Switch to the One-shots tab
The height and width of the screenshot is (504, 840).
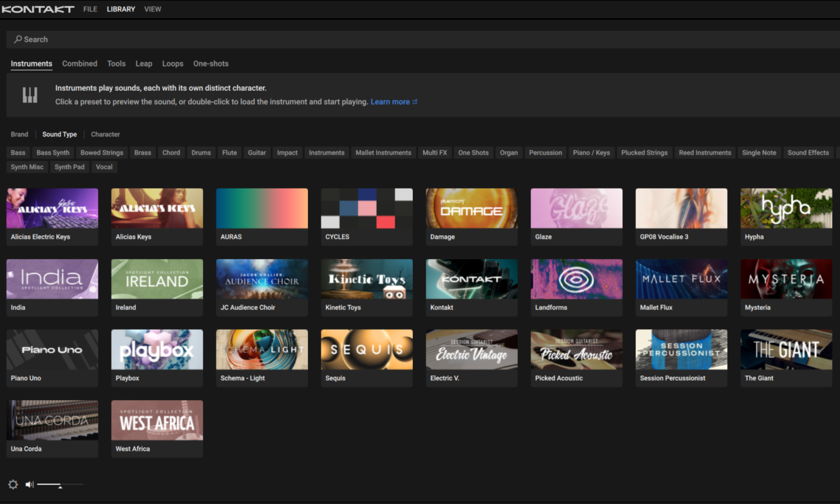(211, 64)
